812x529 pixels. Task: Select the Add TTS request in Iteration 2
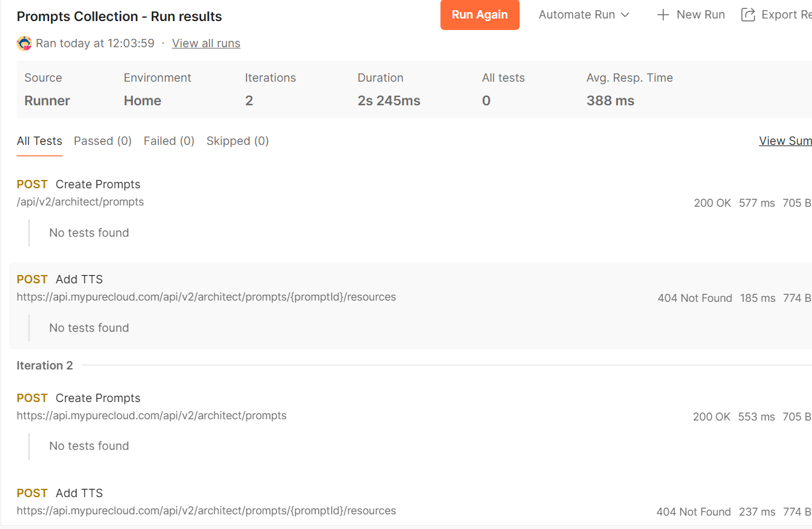(x=79, y=493)
